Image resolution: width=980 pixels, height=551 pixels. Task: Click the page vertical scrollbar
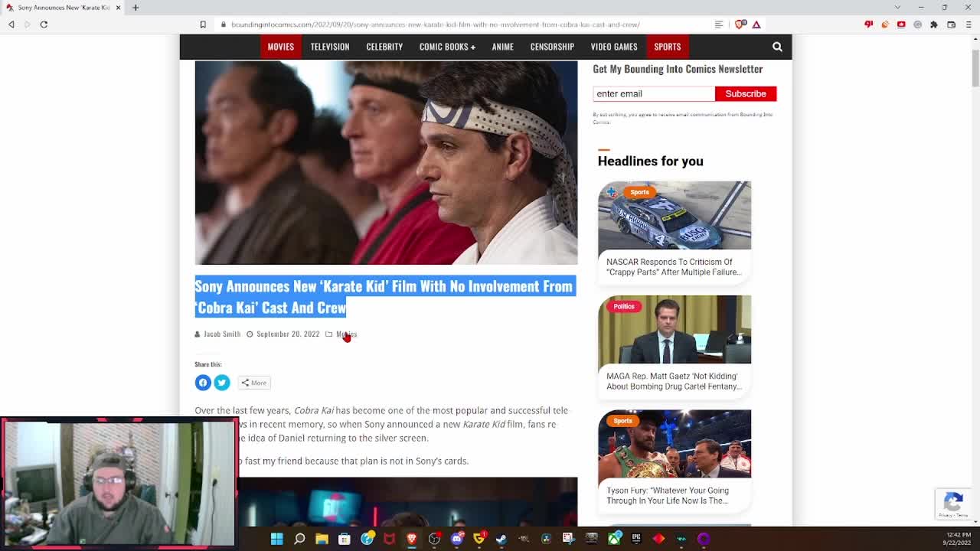point(975,69)
